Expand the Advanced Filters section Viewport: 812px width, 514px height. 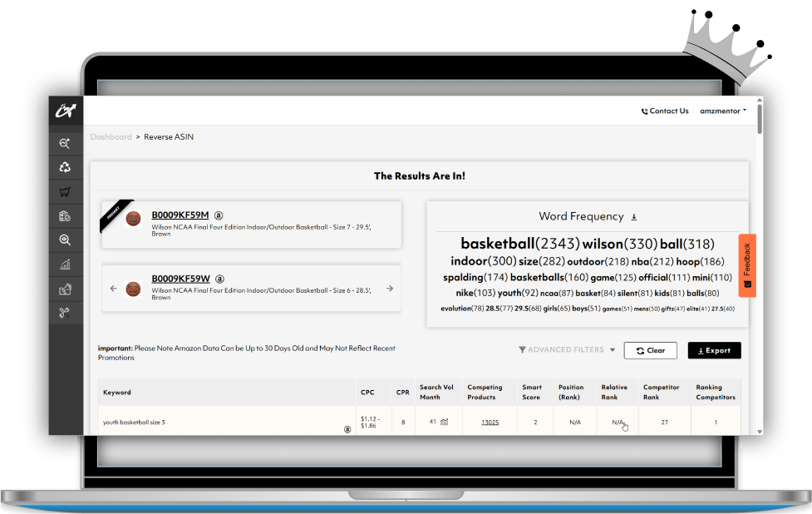[x=566, y=349]
